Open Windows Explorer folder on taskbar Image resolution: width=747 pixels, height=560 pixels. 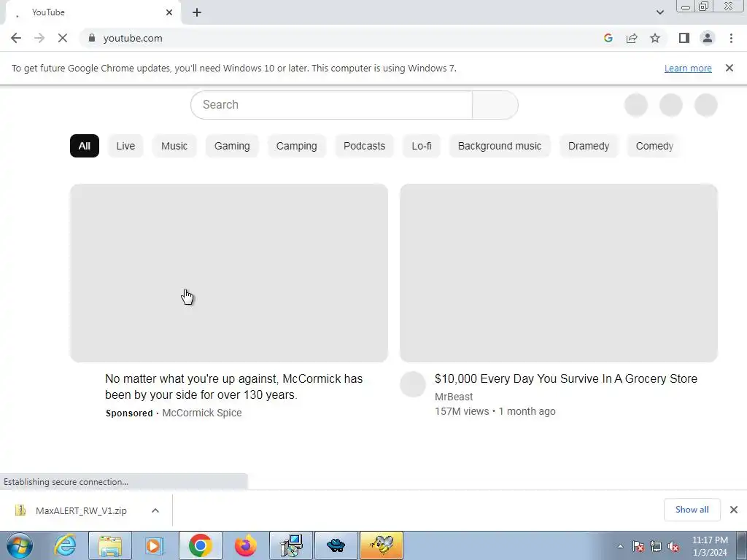[111, 545]
